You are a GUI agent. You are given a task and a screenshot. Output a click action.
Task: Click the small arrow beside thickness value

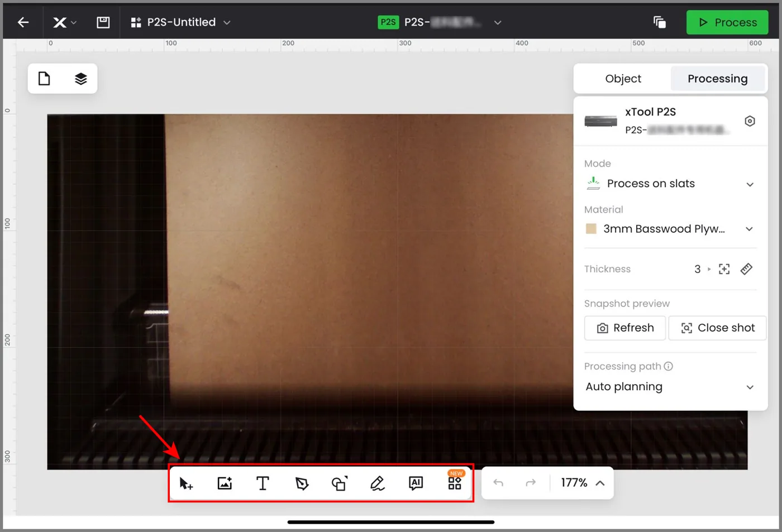coord(709,269)
